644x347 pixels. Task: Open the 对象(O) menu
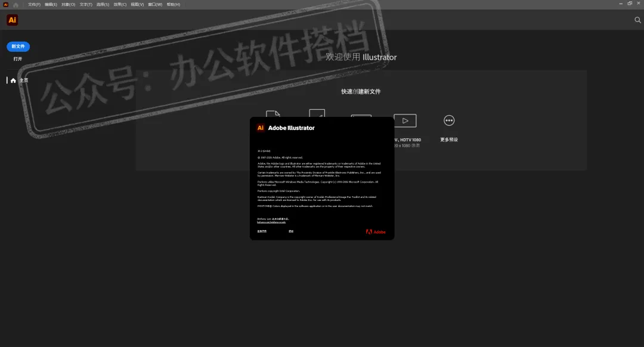[x=68, y=5]
